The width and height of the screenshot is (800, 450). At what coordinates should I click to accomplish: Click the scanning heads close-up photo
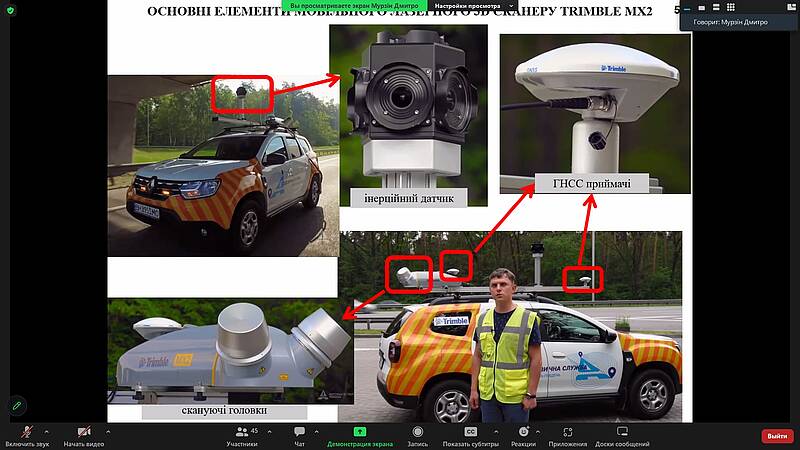pyautogui.click(x=230, y=351)
